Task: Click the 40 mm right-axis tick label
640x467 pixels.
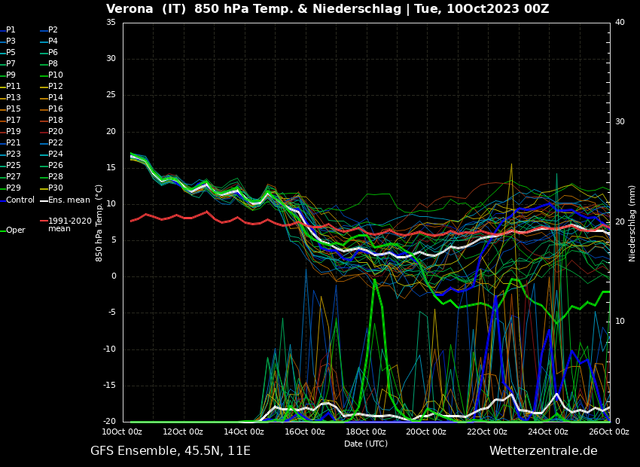Action: (x=620, y=22)
